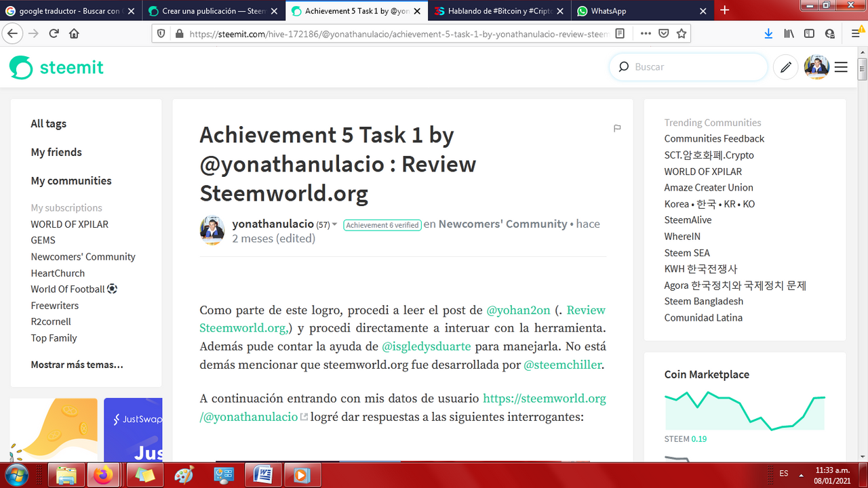Viewport: 868px width, 488px height.
Task: Save page to Pocket
Action: click(664, 33)
